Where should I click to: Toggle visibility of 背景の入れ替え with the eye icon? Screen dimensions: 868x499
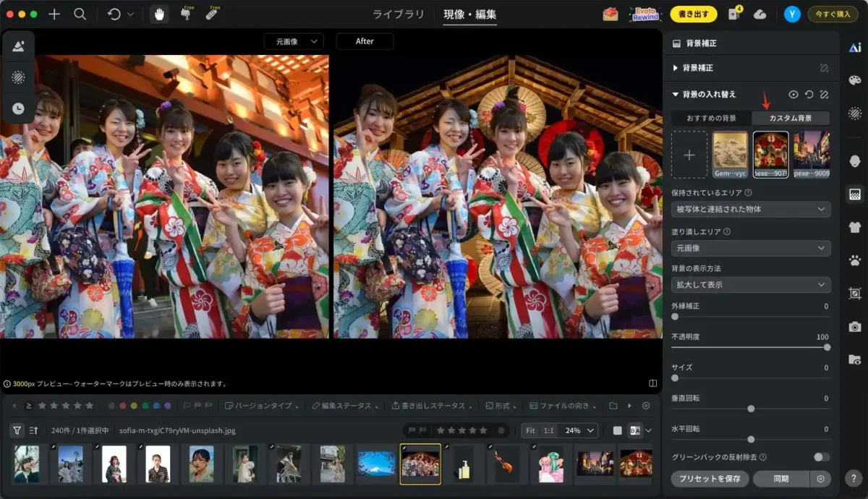793,94
